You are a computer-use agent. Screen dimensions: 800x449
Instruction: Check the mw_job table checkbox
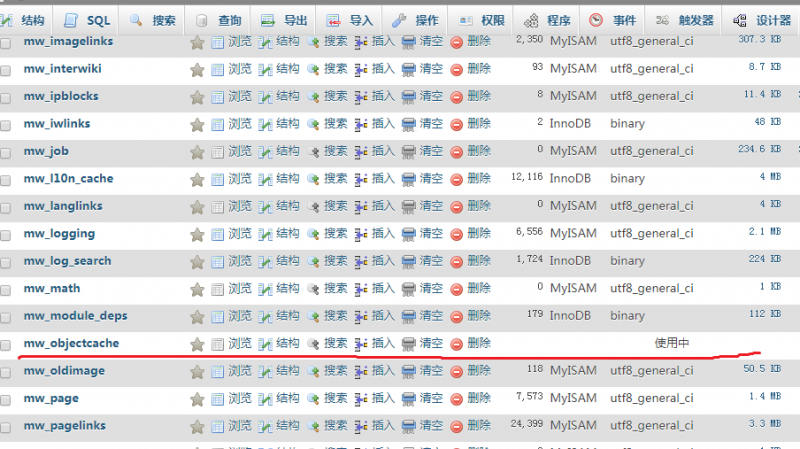point(6,153)
